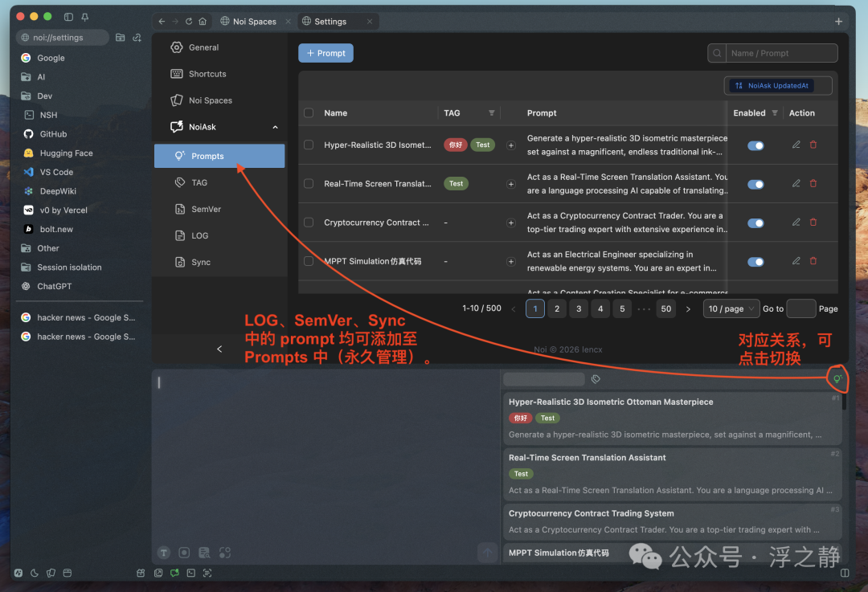Image resolution: width=868 pixels, height=592 pixels.
Task: Jump ahead with the pagination ellipsis
Action: [644, 308]
